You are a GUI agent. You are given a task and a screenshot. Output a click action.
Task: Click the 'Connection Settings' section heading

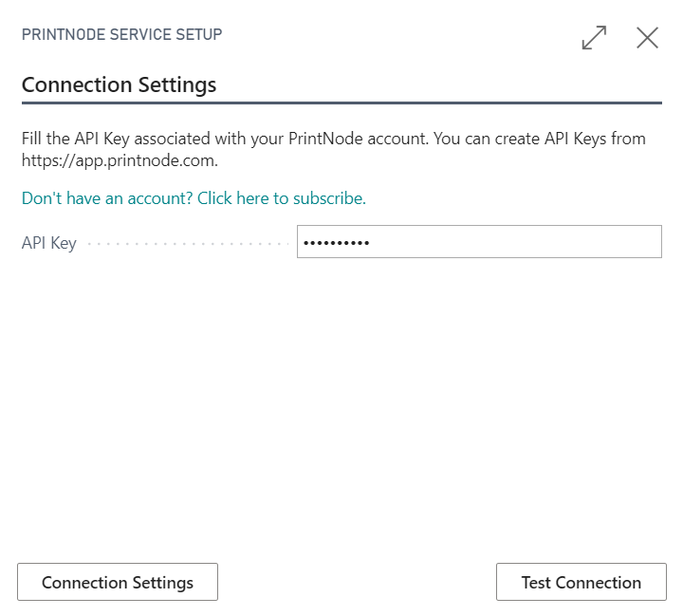(x=119, y=84)
